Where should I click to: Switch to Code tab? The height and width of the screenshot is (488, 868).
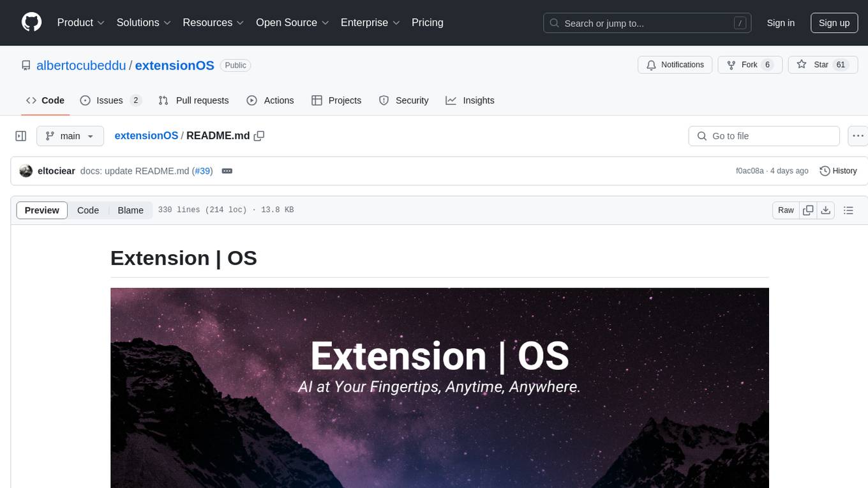[45, 100]
